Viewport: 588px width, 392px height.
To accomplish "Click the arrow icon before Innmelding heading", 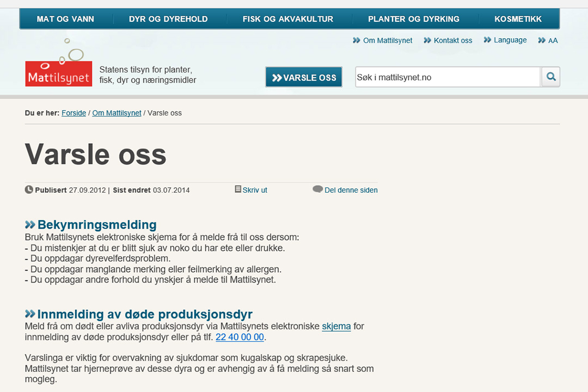I will tap(30, 314).
